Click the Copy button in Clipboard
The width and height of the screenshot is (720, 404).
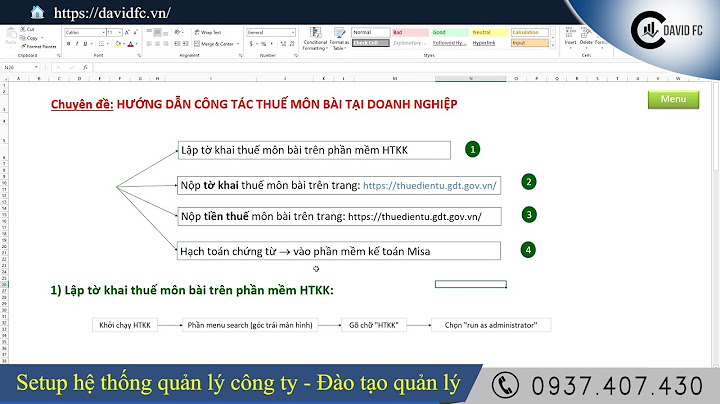(x=29, y=38)
